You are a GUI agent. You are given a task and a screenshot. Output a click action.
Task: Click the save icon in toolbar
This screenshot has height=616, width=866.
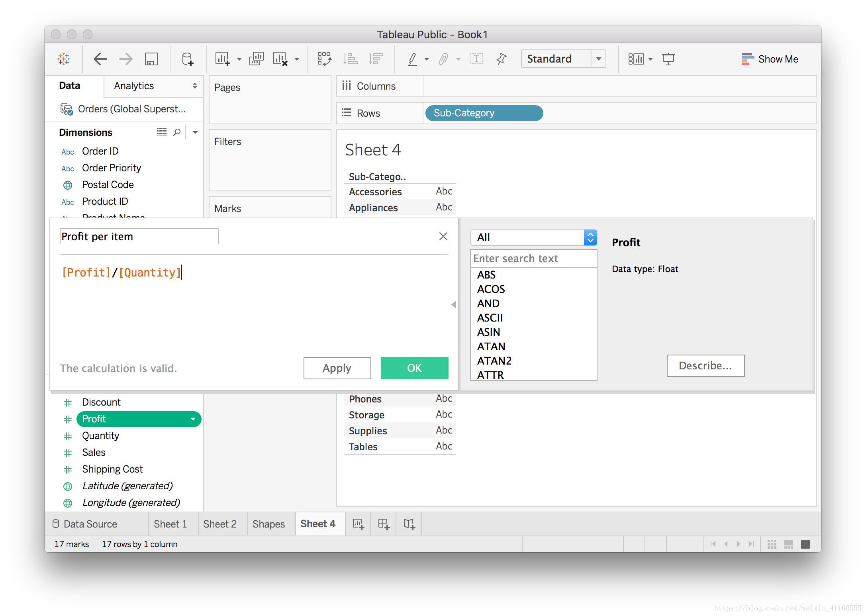[x=151, y=59]
